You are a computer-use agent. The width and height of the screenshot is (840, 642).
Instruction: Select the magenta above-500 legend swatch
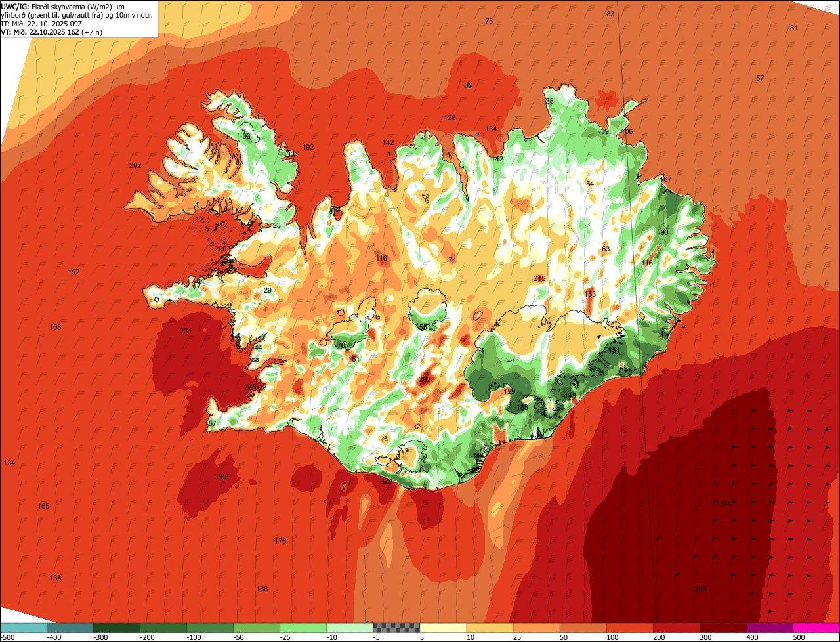[x=816, y=628]
